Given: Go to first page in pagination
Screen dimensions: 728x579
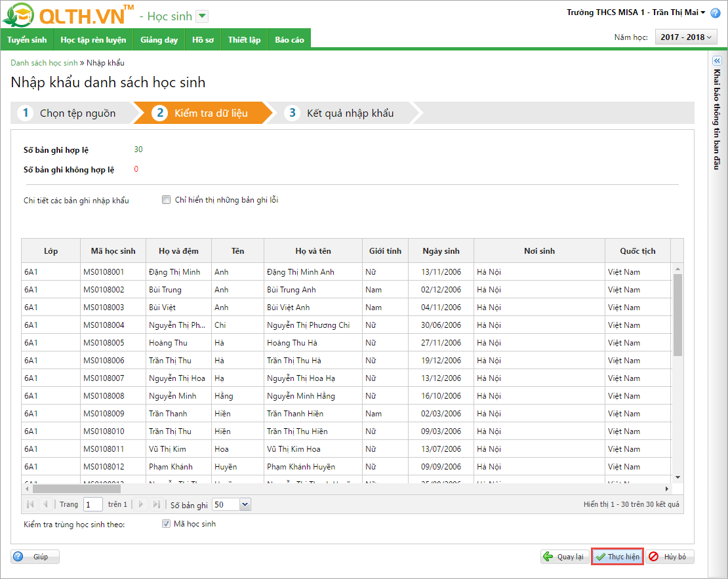Looking at the screenshot, I should [31, 504].
